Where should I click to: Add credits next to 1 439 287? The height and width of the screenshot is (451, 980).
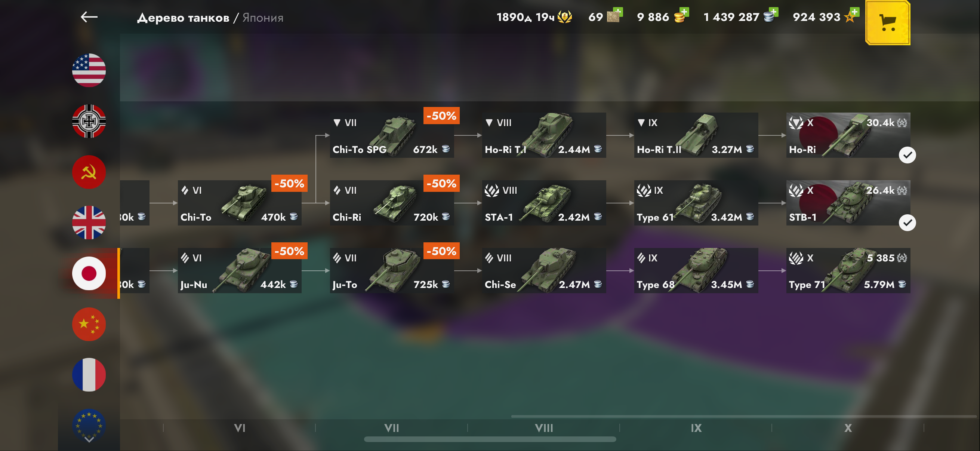(773, 12)
